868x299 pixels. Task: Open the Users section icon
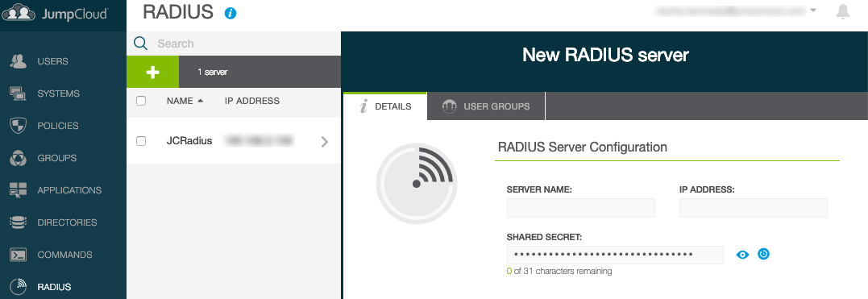19,61
